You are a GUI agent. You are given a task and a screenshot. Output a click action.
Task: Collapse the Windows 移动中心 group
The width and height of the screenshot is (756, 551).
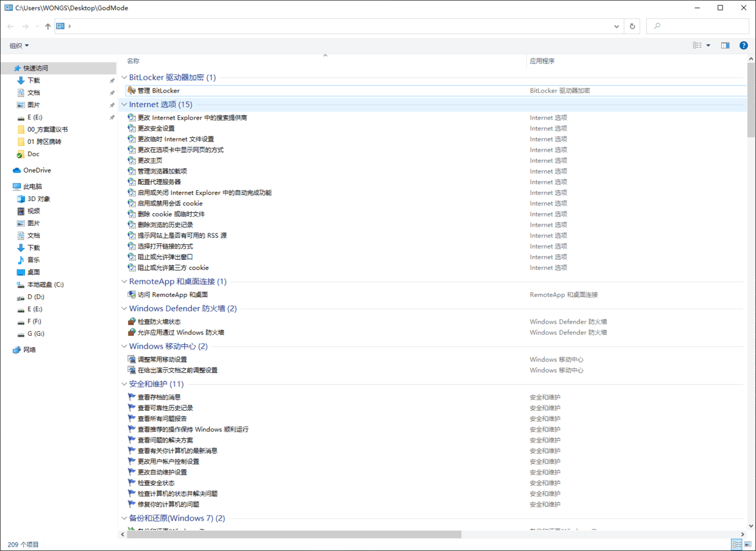click(x=124, y=346)
